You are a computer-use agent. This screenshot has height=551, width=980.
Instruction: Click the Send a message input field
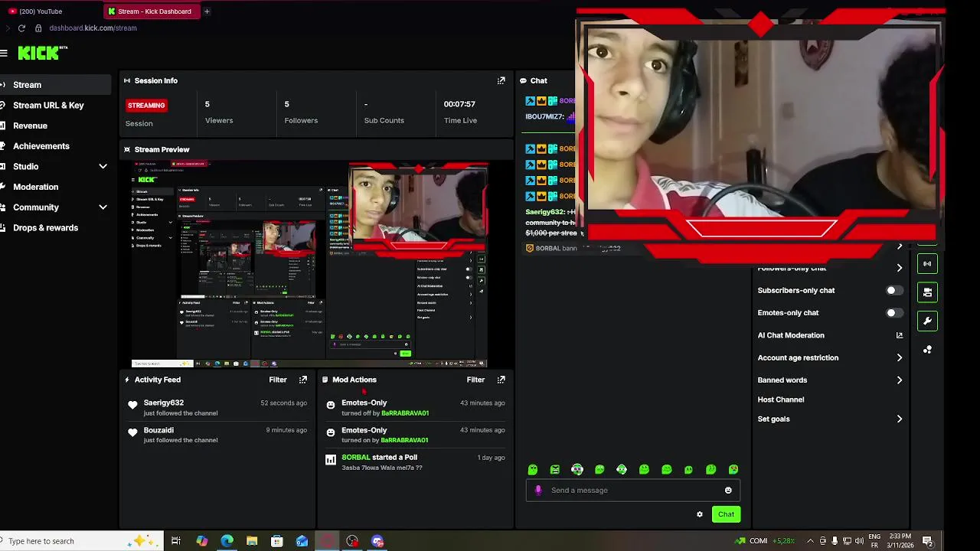pos(632,491)
